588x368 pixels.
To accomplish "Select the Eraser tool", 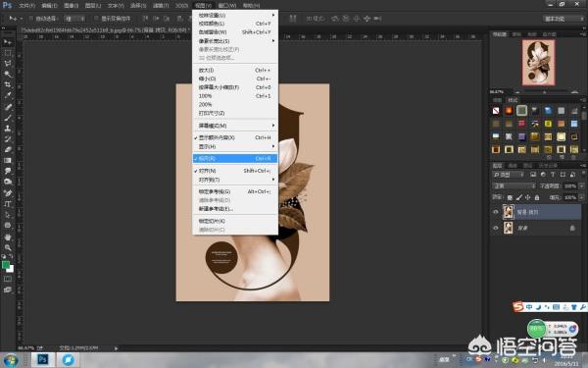I will pos(8,149).
